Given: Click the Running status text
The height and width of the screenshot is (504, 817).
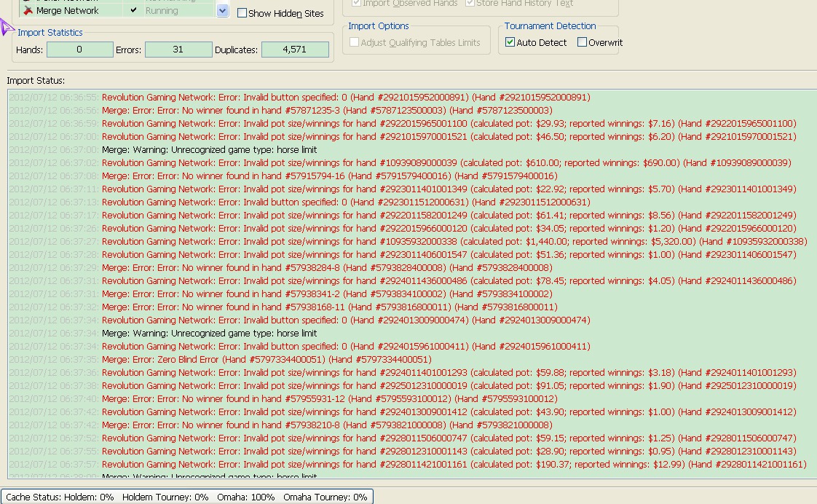Looking at the screenshot, I should (x=162, y=10).
